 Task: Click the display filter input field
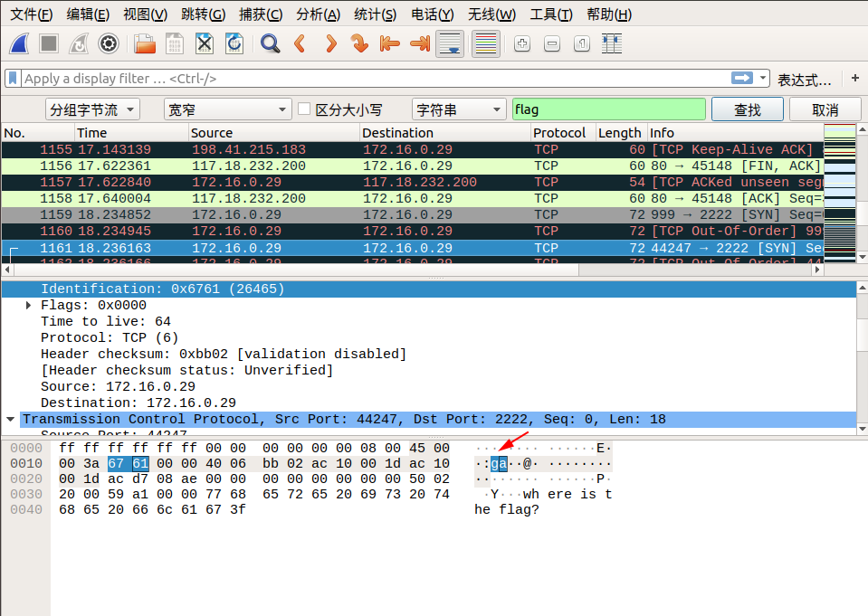point(371,79)
